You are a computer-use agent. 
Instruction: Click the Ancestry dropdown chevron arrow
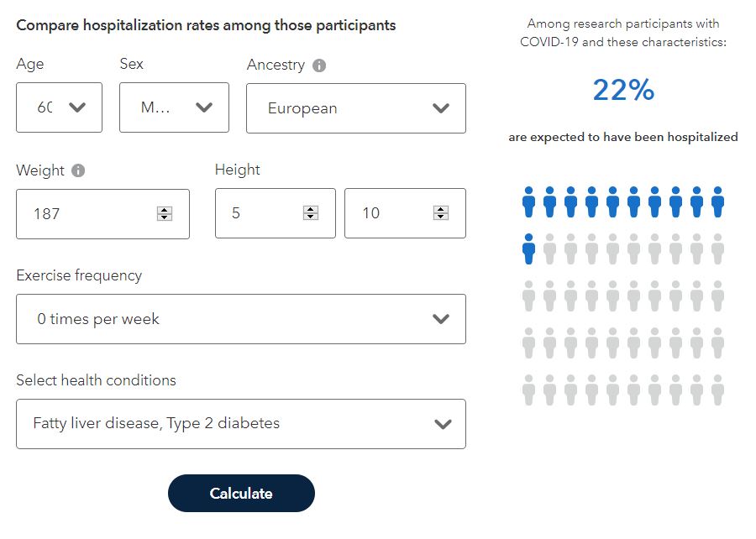point(441,108)
